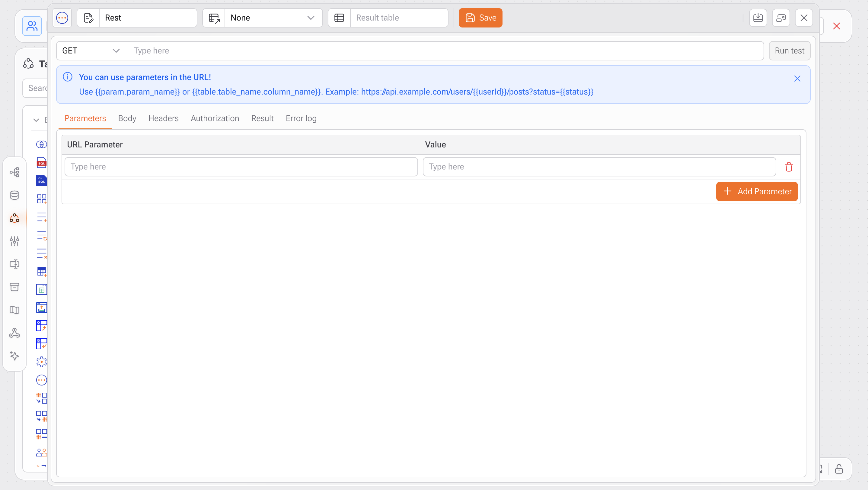The height and width of the screenshot is (490, 868).
Task: Click the red trash icon in parameter row
Action: (789, 167)
